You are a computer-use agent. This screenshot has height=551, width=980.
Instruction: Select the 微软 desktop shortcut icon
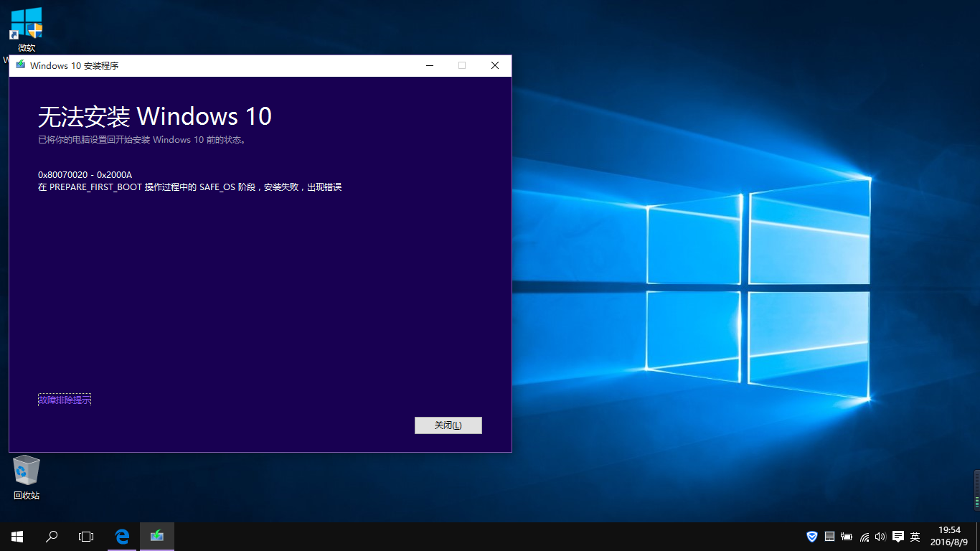pyautogui.click(x=27, y=29)
